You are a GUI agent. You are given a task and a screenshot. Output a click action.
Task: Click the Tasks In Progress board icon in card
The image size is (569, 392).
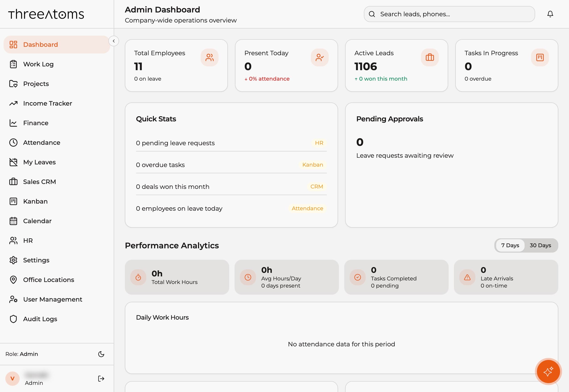(540, 57)
